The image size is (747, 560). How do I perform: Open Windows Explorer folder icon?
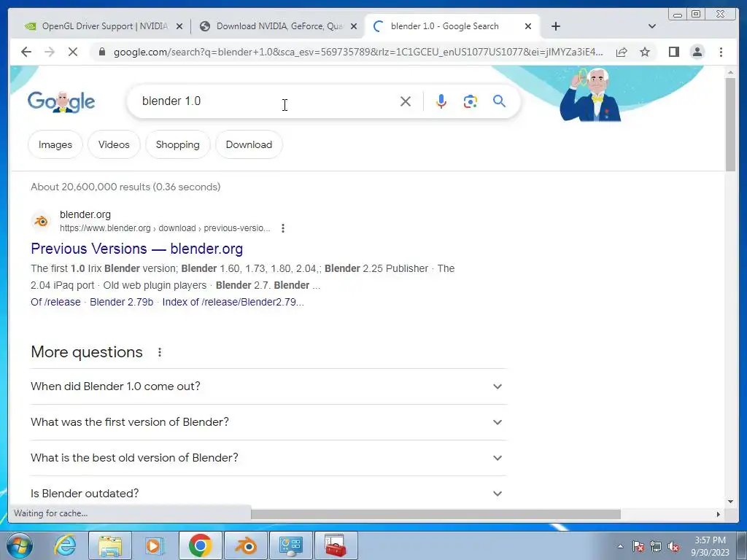click(110, 545)
